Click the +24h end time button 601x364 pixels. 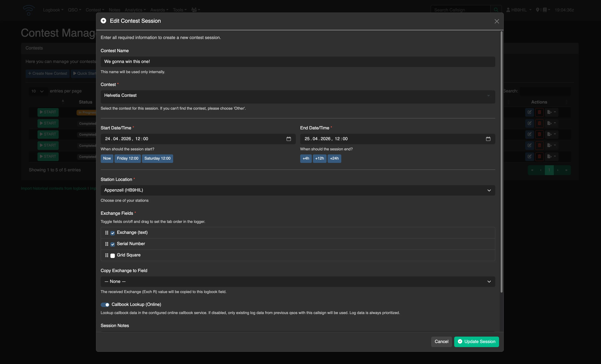click(334, 158)
